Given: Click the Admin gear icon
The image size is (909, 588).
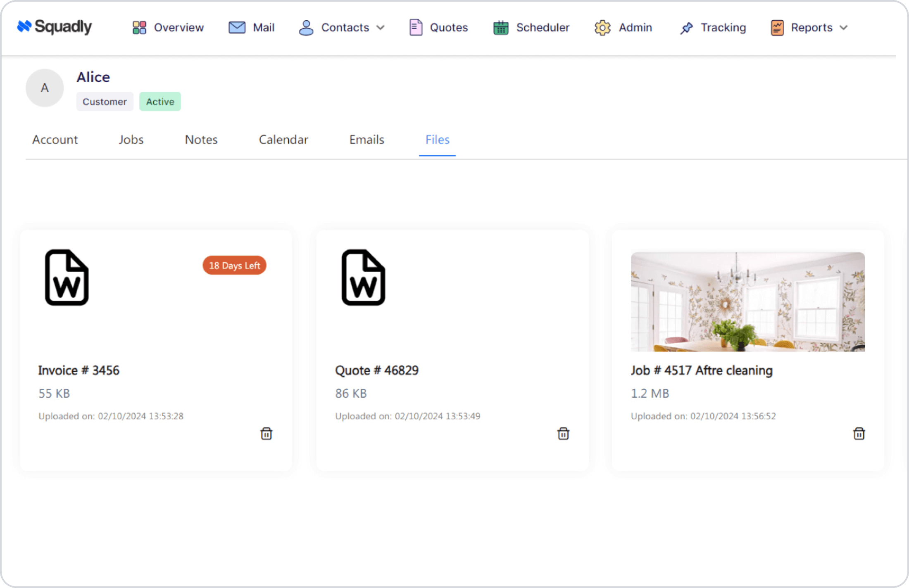Looking at the screenshot, I should tap(602, 28).
